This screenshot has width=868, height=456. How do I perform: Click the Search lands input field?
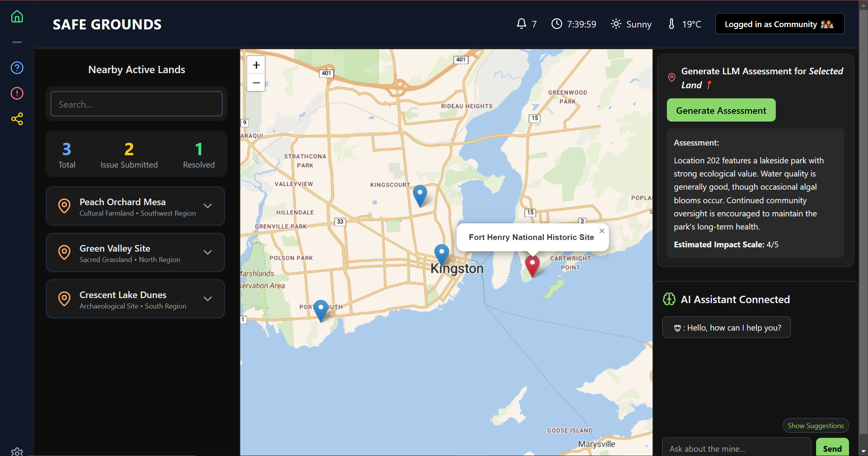coord(136,104)
